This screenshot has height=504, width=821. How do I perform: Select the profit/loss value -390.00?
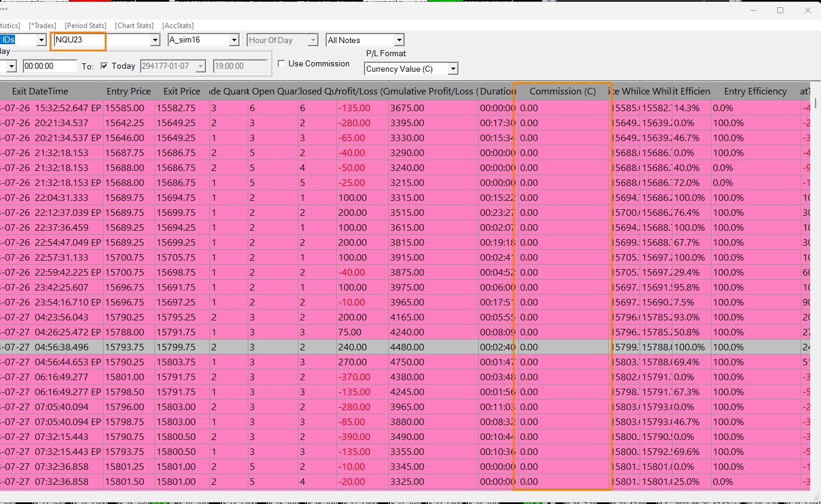tap(354, 437)
